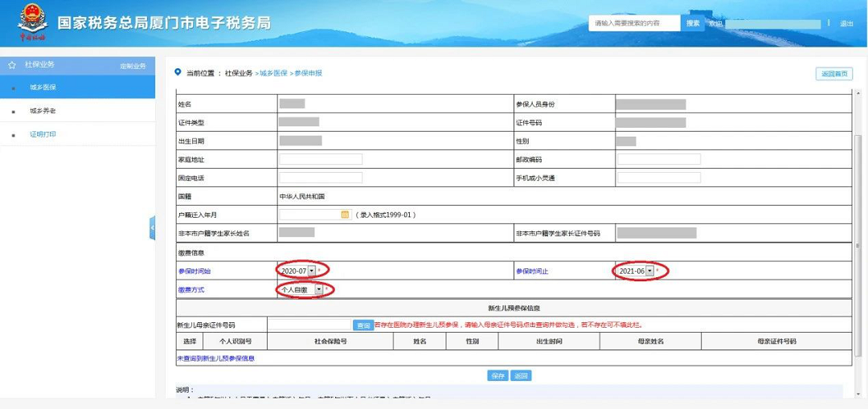Click the 家庭地址 input field
The height and width of the screenshot is (409, 868).
tap(321, 159)
